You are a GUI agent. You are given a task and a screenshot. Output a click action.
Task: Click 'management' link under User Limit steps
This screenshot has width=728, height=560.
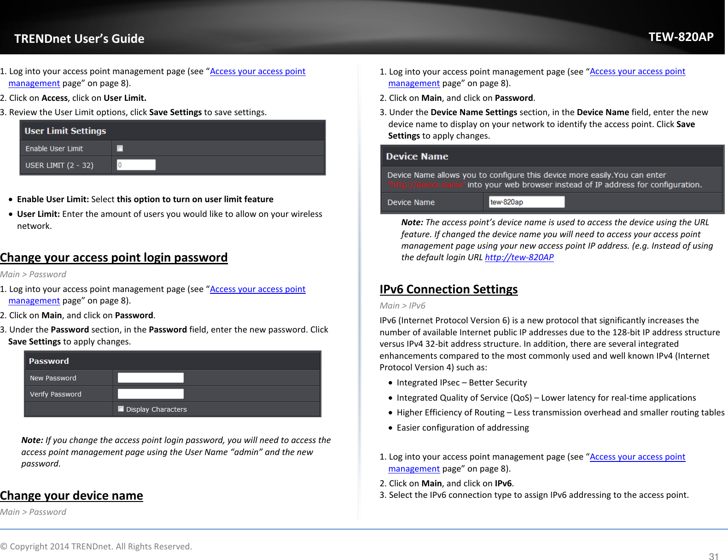coord(34,83)
